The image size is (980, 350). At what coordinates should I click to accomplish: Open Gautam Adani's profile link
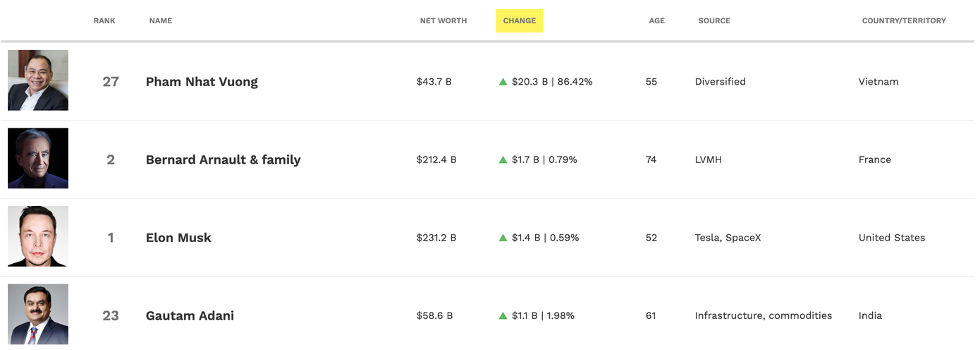pos(190,315)
